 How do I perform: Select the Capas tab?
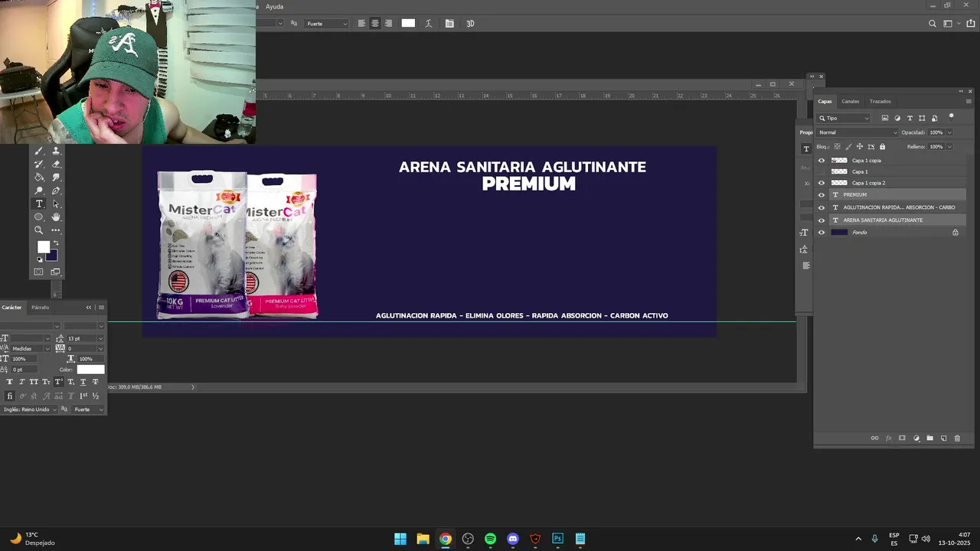tap(825, 101)
